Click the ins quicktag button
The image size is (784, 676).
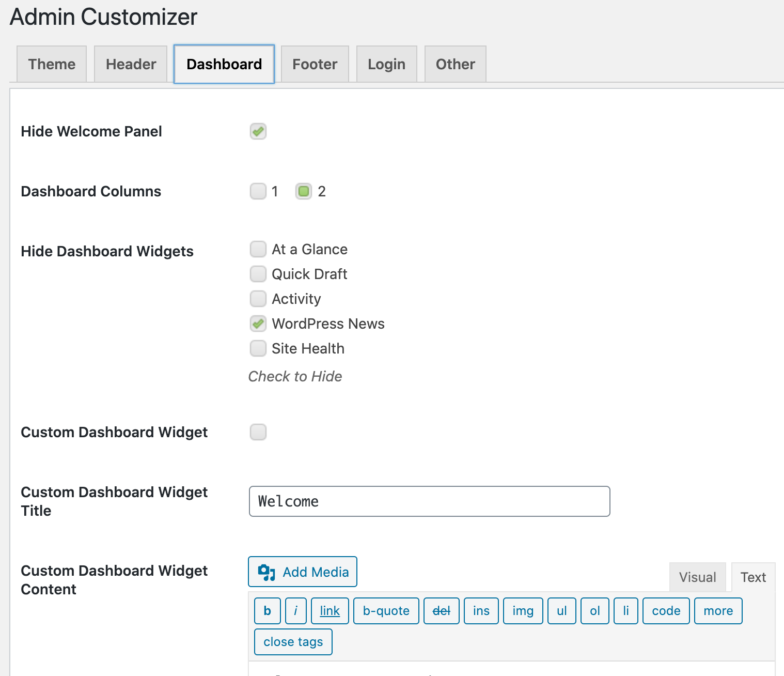481,611
